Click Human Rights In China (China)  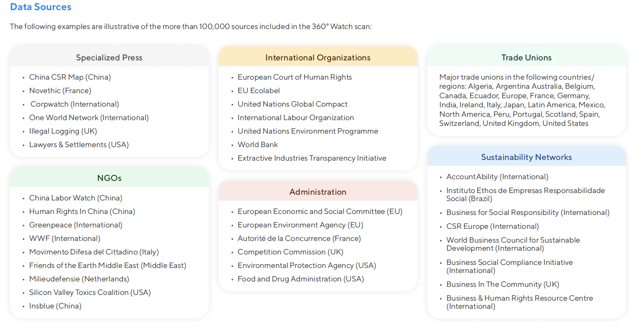(x=82, y=212)
